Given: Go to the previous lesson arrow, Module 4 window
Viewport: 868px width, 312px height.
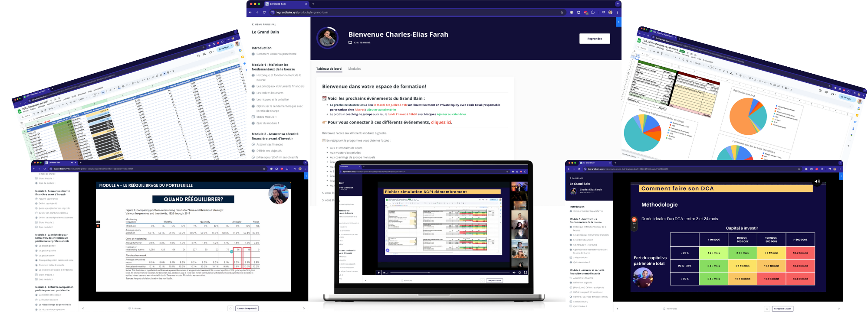Looking at the screenshot, I should 83,309.
